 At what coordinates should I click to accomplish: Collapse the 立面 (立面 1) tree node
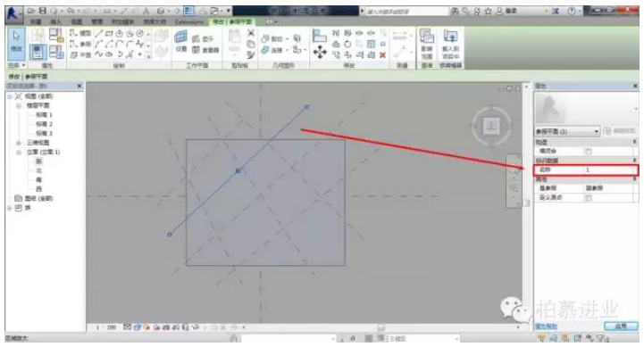tap(19, 153)
